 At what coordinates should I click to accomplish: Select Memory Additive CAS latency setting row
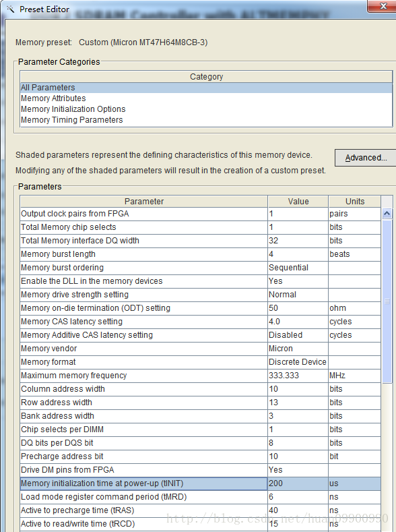click(200, 335)
